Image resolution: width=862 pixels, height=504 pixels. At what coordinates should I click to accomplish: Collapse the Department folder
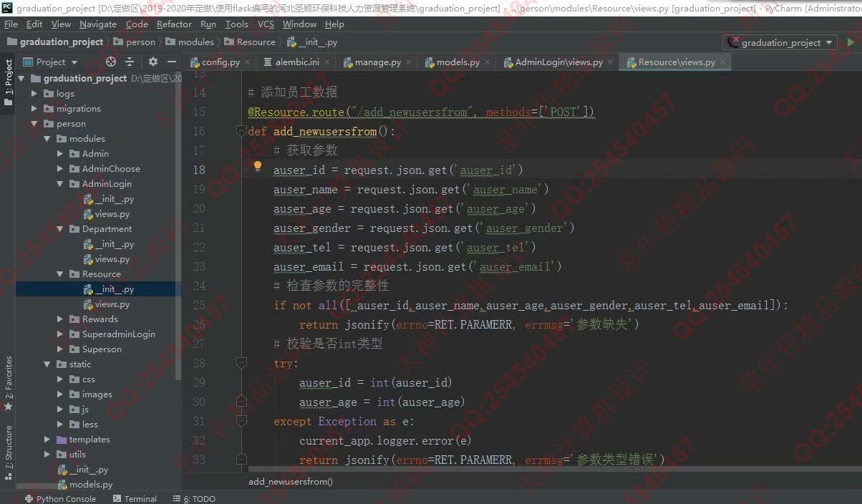click(60, 229)
